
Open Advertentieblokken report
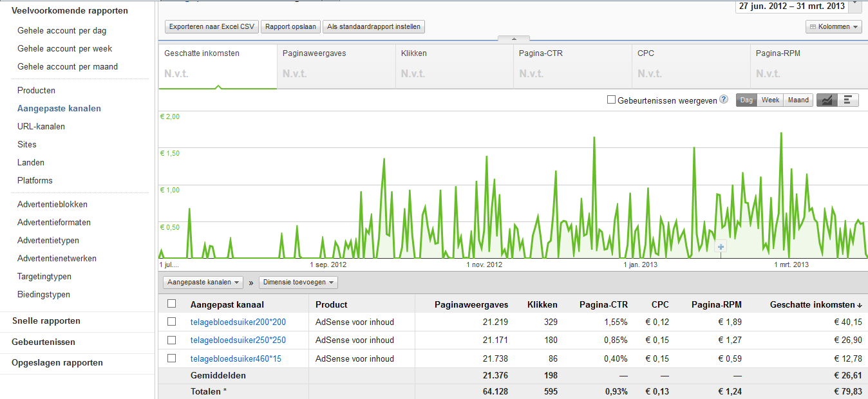pyautogui.click(x=52, y=204)
